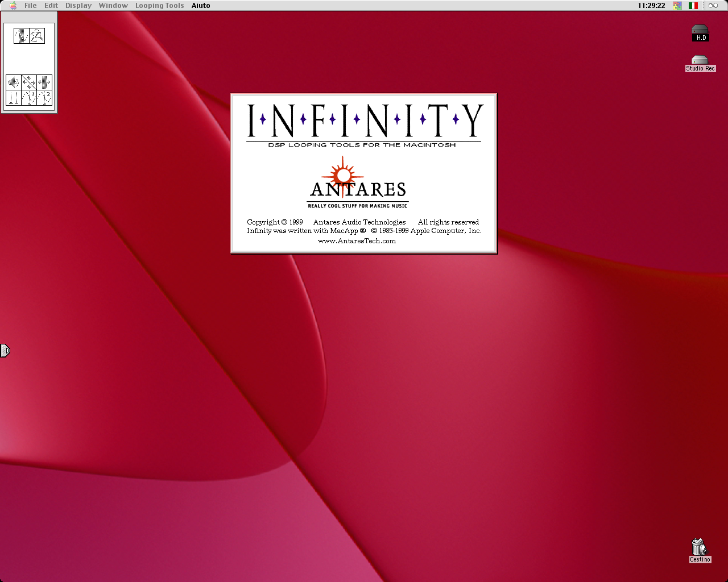Select the H.D hard disk icon
The width and height of the screenshot is (728, 582).
click(700, 33)
